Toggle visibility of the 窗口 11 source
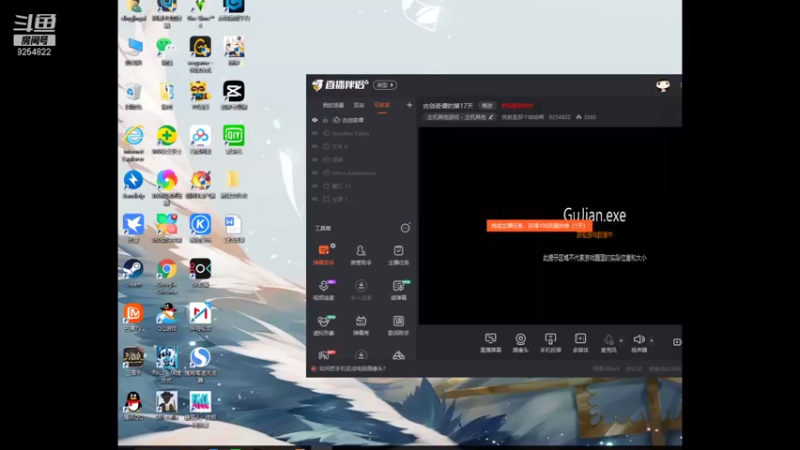Image resolution: width=800 pixels, height=450 pixels. [x=315, y=186]
